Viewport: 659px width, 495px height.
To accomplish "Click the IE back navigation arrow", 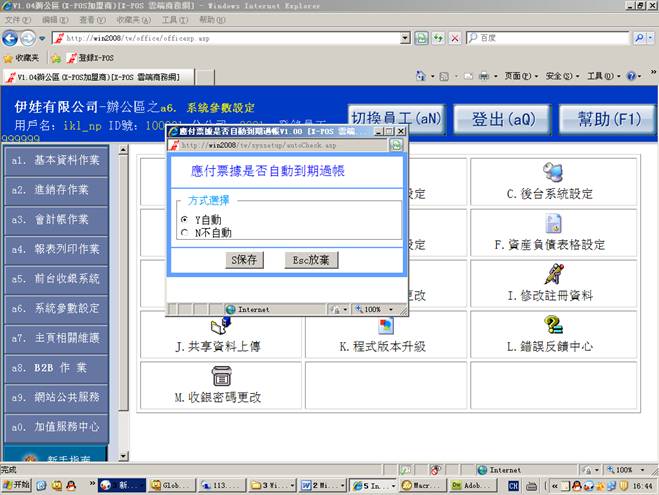I will [12, 38].
